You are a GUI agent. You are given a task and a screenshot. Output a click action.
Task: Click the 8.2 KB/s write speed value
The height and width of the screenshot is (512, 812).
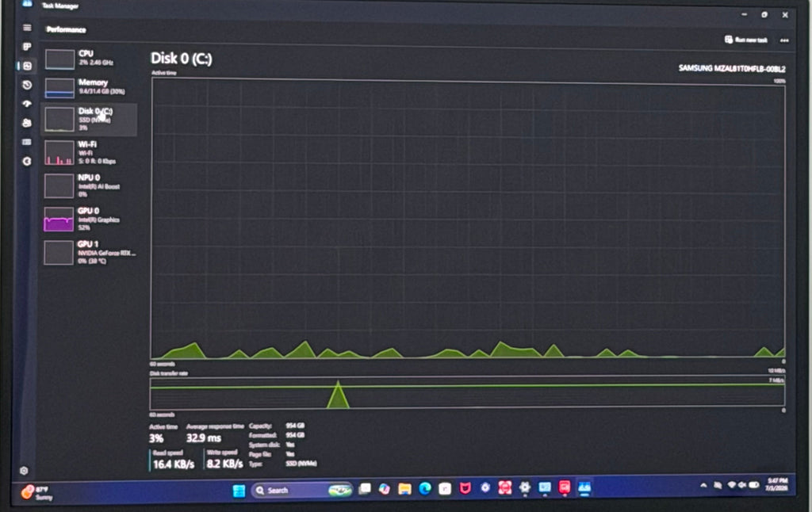[x=224, y=464]
